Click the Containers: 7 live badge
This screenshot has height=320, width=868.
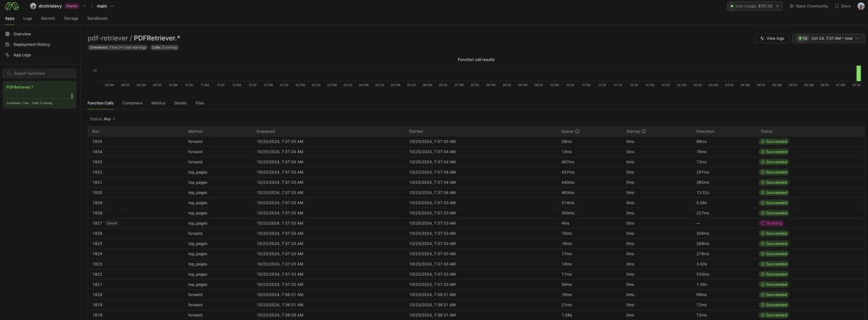(x=118, y=47)
